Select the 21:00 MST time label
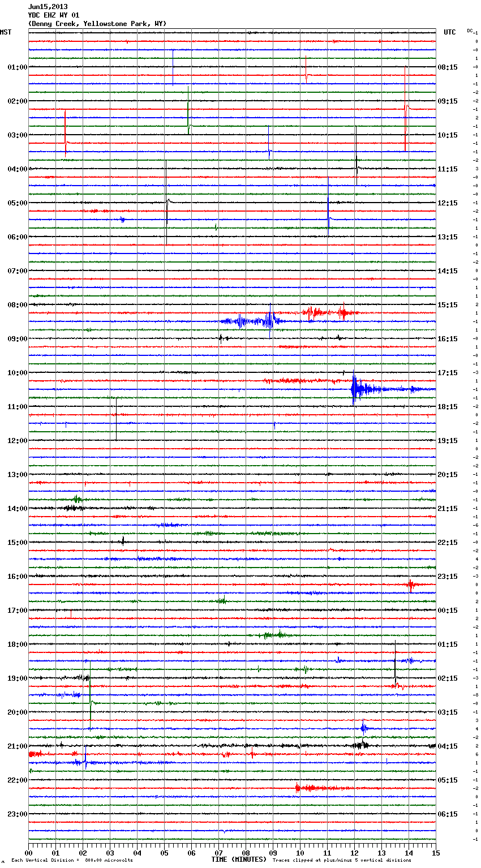481x868 pixels. click(18, 746)
